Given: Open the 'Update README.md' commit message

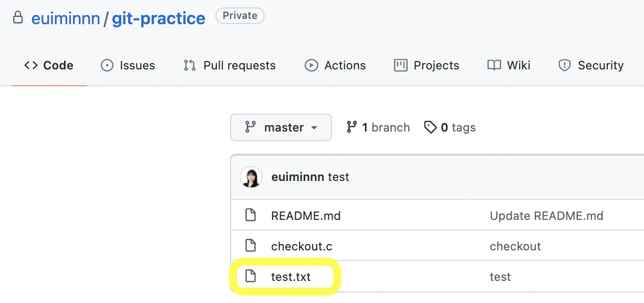Looking at the screenshot, I should (546, 216).
